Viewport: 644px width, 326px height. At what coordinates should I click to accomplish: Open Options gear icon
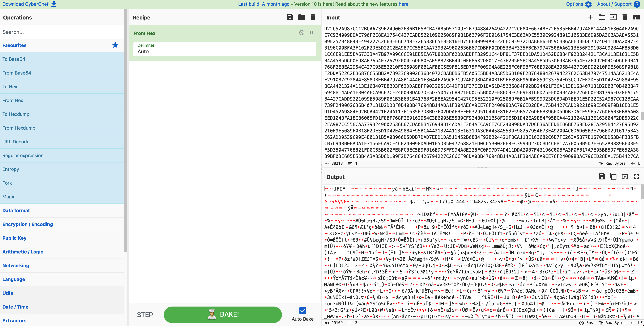tap(589, 4)
